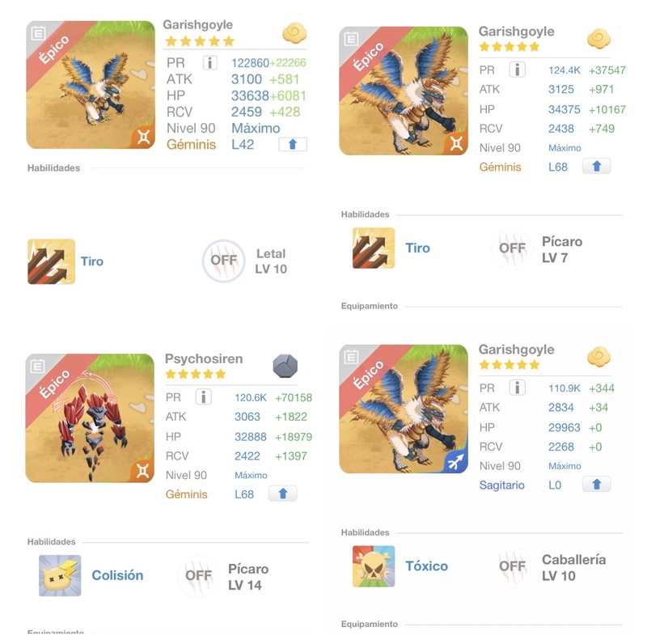This screenshot has height=644, width=647.
Task: Open the Sagitario Garishgoyle portrait
Action: pyautogui.click(x=404, y=409)
